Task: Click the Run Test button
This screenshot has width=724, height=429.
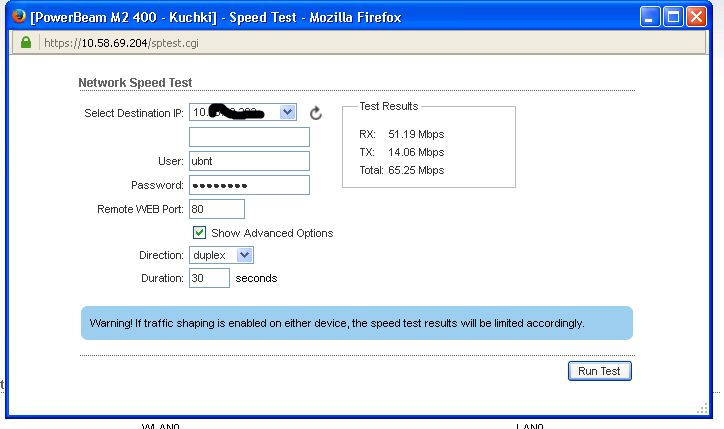Action: click(x=599, y=371)
